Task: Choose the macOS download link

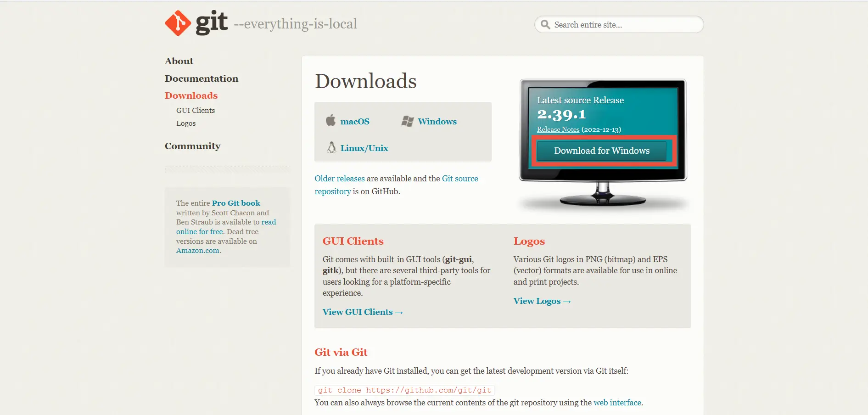Action: (355, 121)
